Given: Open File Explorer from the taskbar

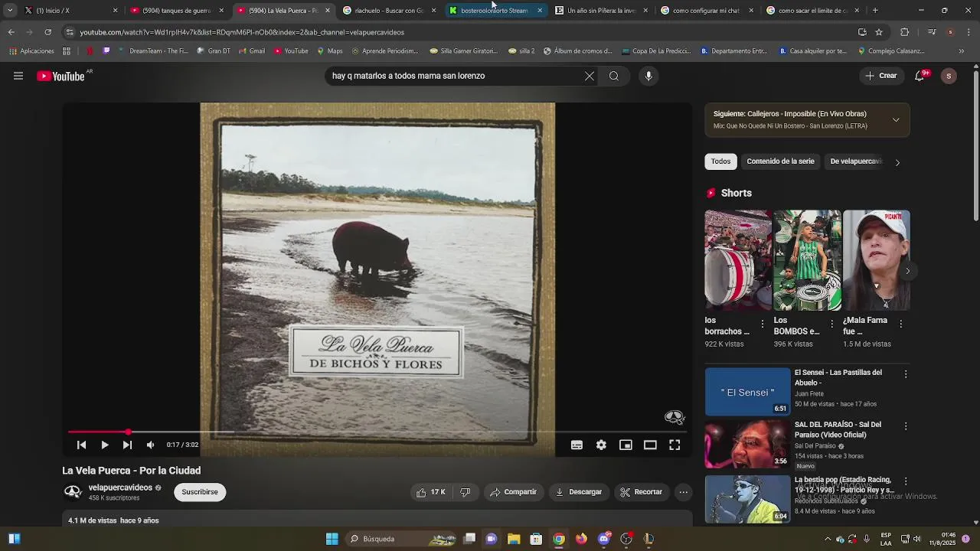Looking at the screenshot, I should 514,539.
